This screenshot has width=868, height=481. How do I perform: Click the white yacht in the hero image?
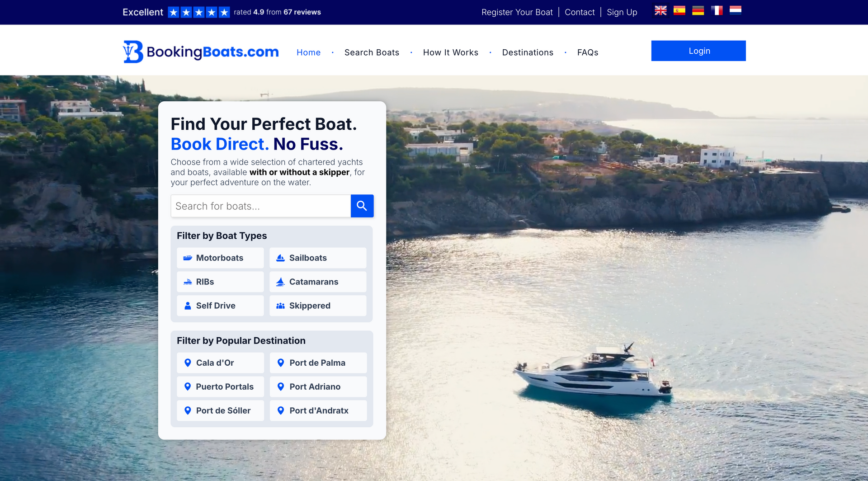593,371
